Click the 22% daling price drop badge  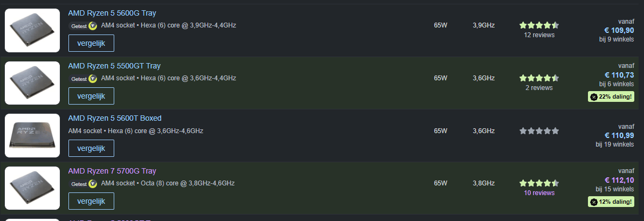coord(611,97)
